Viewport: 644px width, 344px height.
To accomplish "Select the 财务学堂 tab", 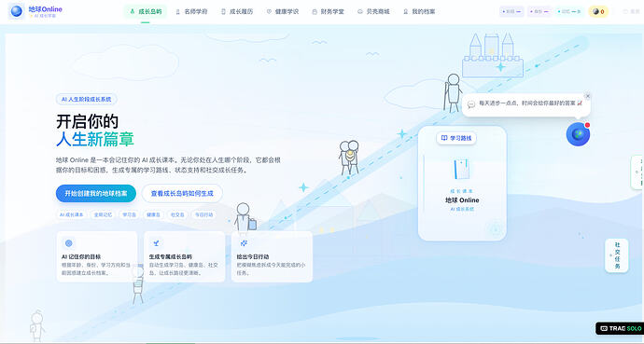I will tap(328, 11).
